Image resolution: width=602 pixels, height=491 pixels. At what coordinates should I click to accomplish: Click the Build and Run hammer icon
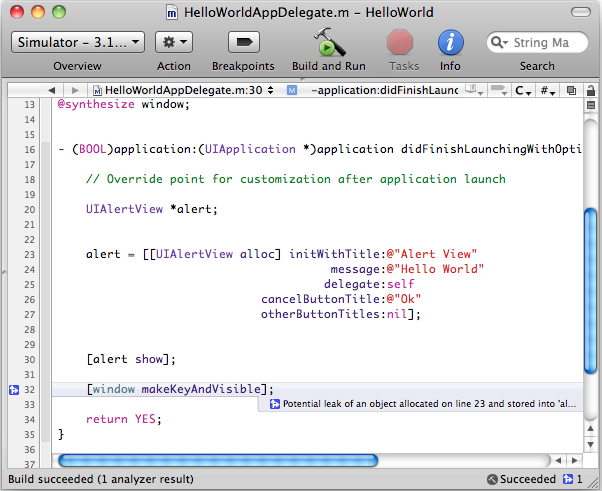[x=329, y=42]
